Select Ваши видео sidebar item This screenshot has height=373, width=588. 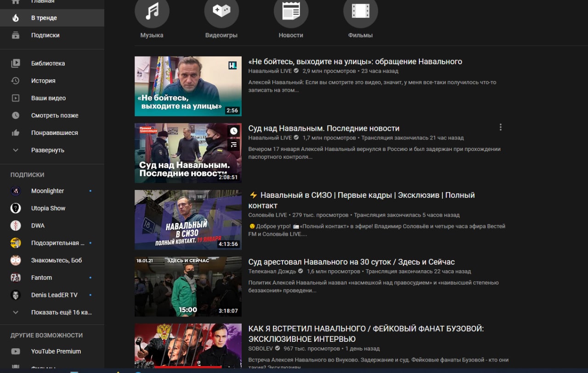[x=52, y=98]
